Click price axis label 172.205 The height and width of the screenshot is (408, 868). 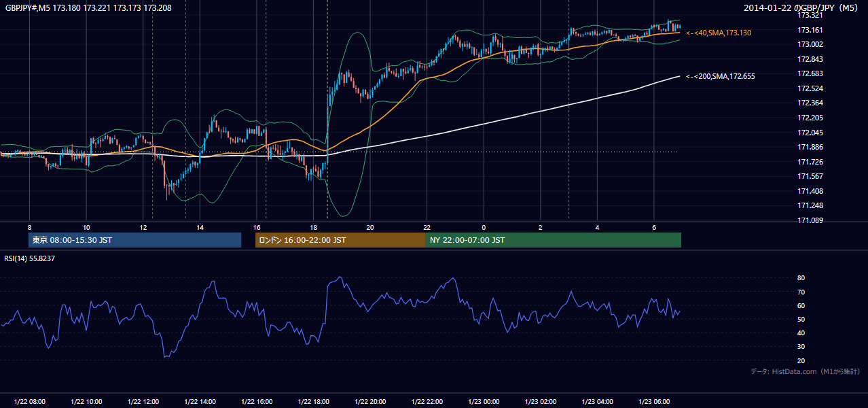pyautogui.click(x=810, y=118)
